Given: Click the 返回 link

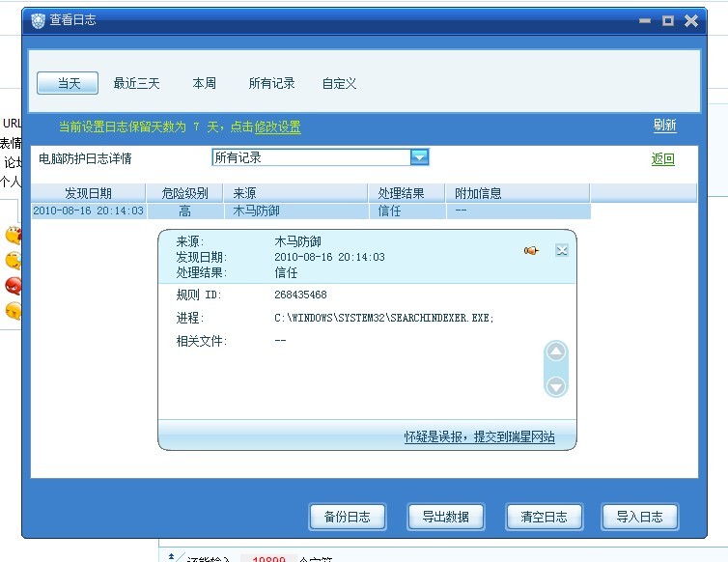Looking at the screenshot, I should 662,158.
